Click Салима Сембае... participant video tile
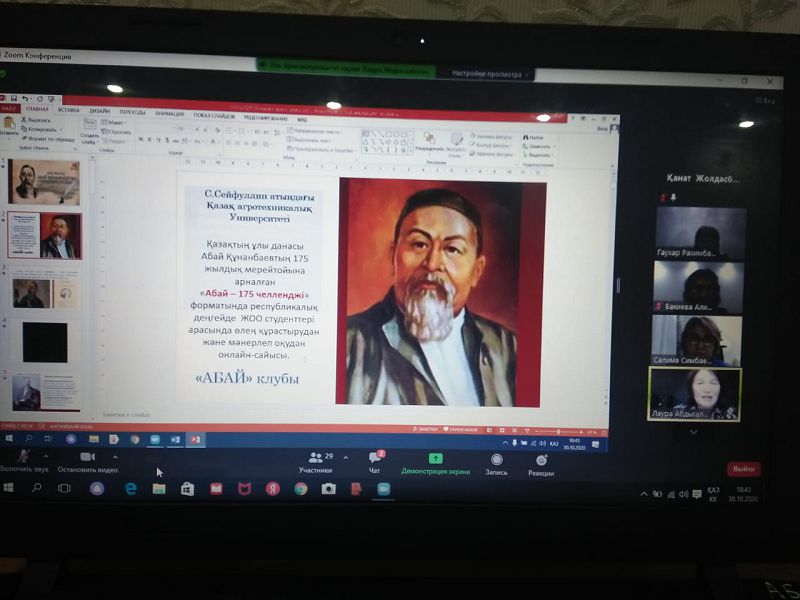 coord(697,340)
